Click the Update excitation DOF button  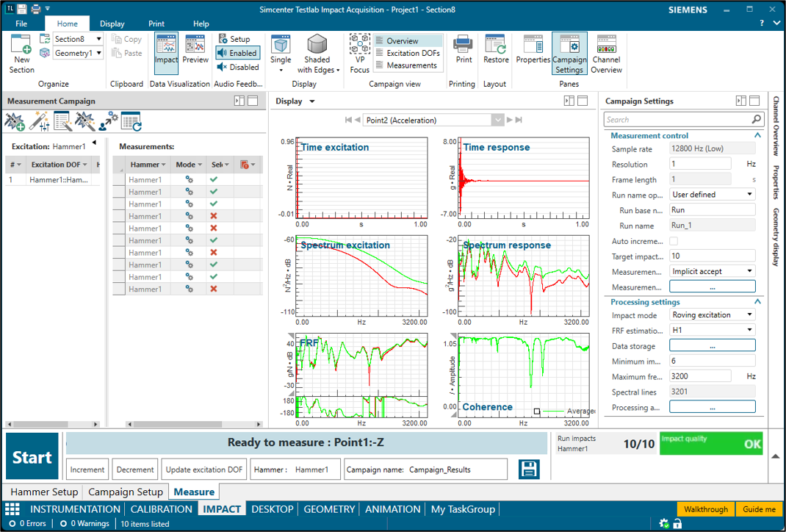tap(204, 470)
